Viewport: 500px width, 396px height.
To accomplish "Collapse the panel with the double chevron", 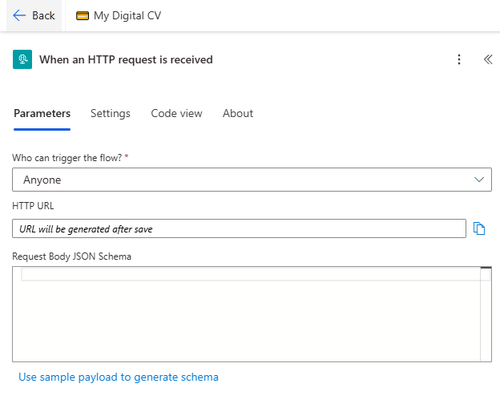I will tap(488, 59).
